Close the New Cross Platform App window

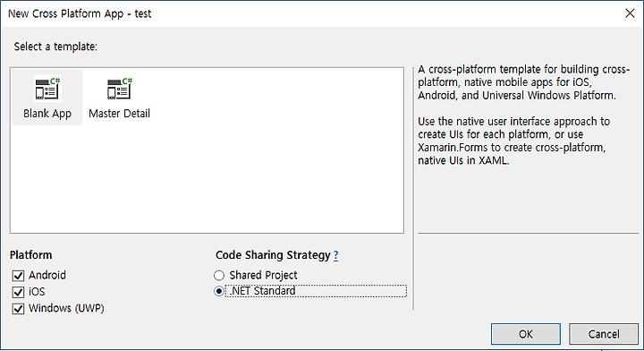(x=630, y=13)
